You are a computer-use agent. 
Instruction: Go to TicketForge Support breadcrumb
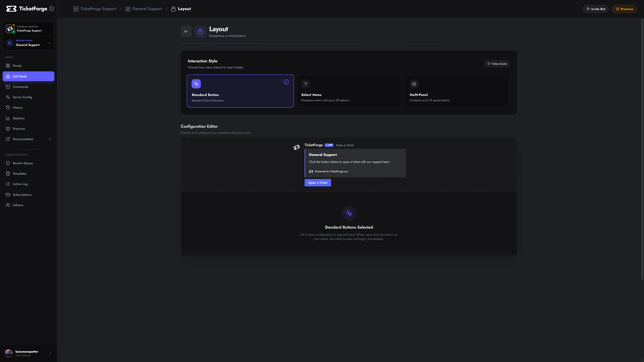pyautogui.click(x=95, y=9)
